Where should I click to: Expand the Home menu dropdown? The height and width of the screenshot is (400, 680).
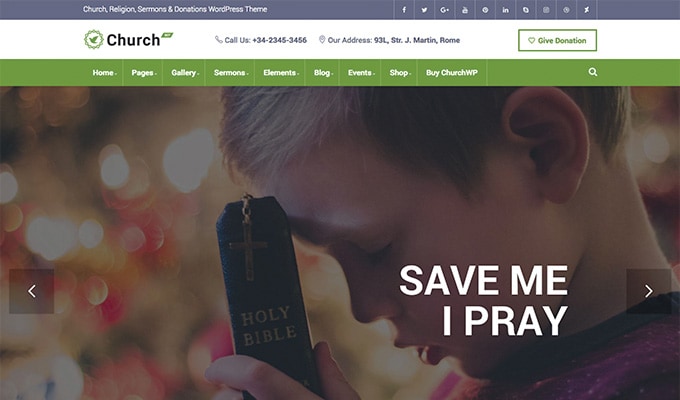pyautogui.click(x=105, y=72)
